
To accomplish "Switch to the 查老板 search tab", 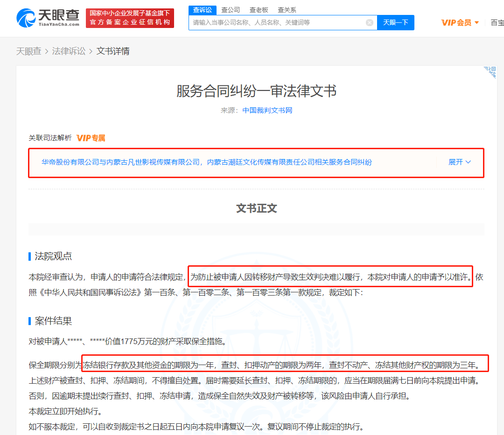I will click(x=259, y=10).
